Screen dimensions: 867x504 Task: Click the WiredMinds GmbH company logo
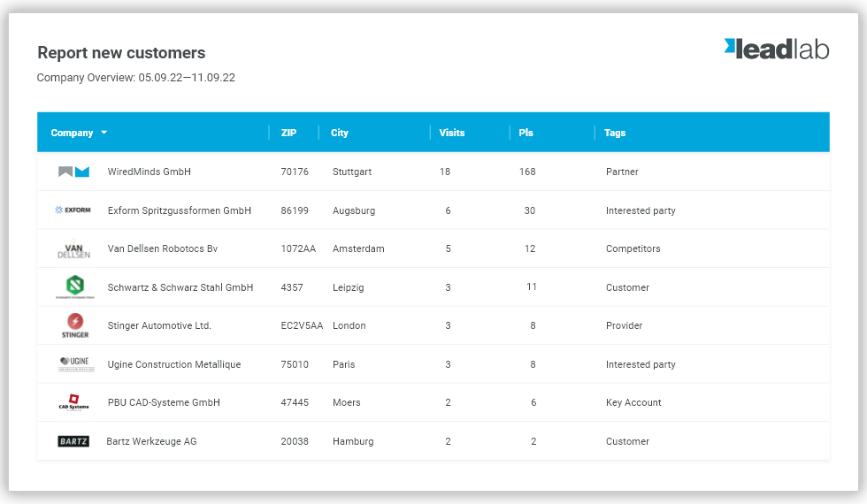74,172
